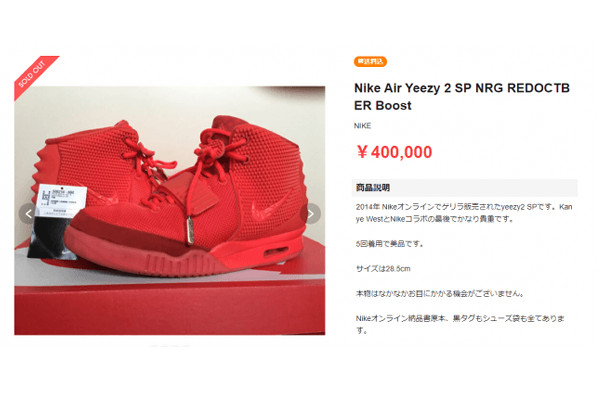This screenshot has height=400, width=600.
Task: Open the red Yeezy sneakers product photo
Action: point(170,211)
